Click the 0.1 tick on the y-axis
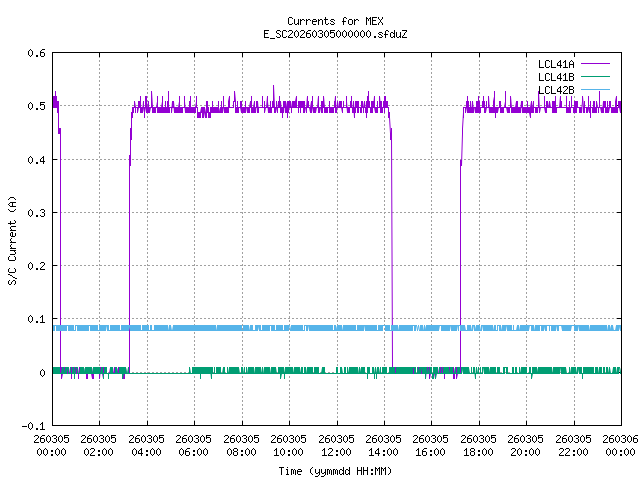640x480 pixels. [35, 319]
